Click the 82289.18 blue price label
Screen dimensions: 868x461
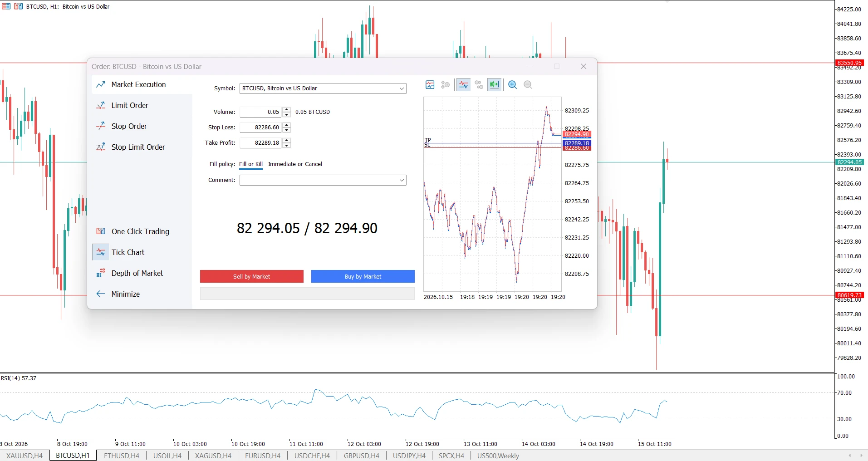tap(577, 143)
